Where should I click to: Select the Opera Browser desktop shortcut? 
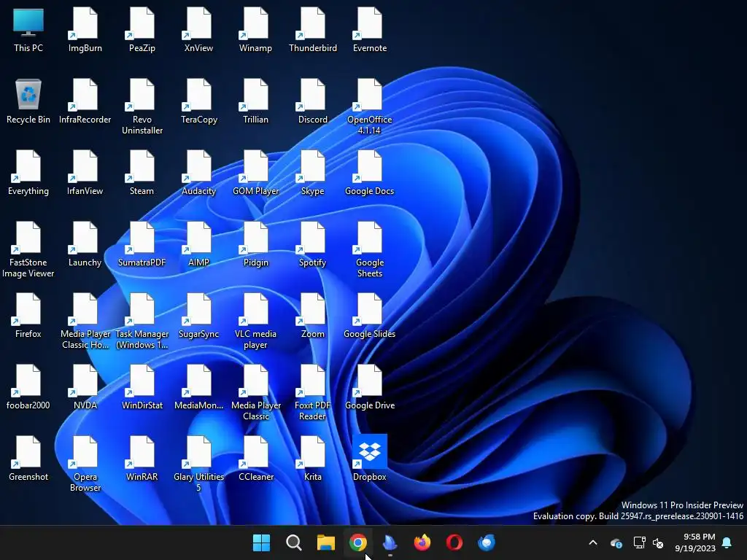coord(85,464)
